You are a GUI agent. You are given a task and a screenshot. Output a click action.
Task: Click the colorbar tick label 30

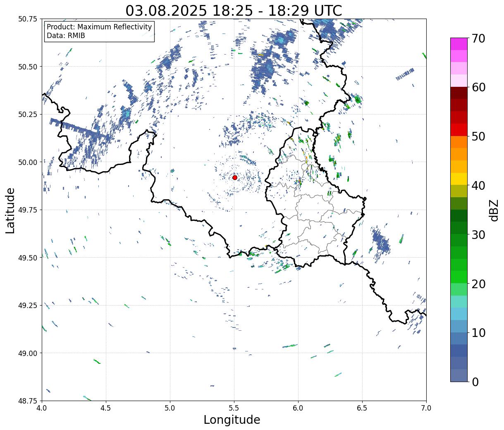click(x=478, y=235)
